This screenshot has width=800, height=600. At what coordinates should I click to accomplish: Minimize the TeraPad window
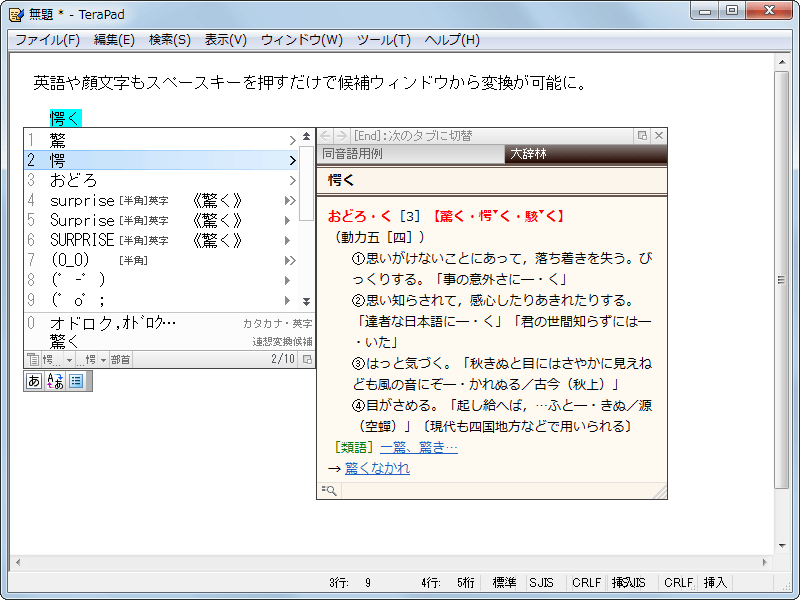tap(705, 11)
